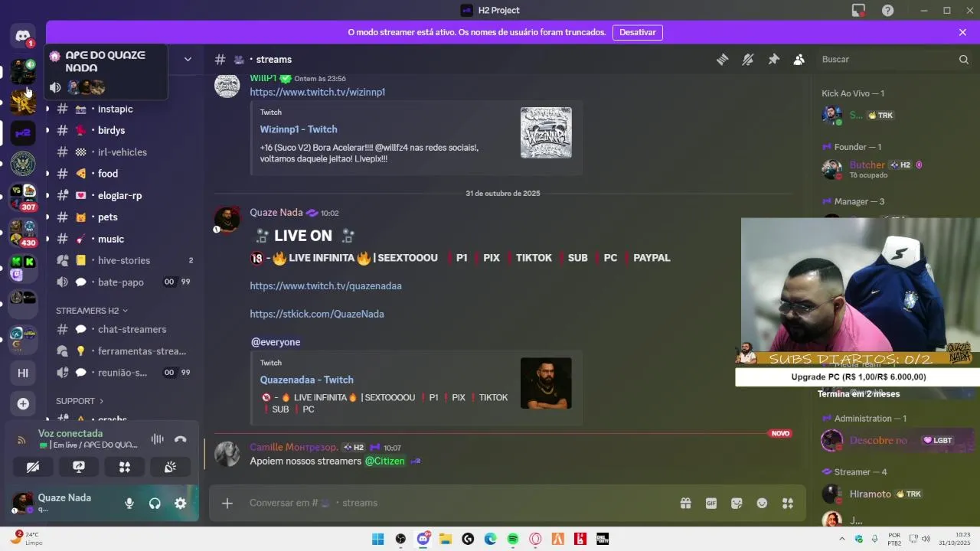Open user settings gear
This screenshot has width=980, height=551.
180,504
